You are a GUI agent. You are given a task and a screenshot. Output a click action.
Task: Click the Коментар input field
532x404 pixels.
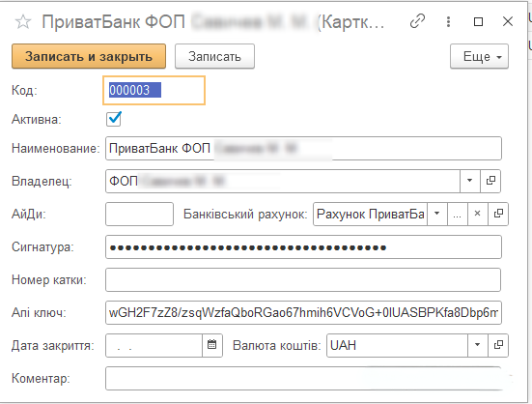[303, 378]
